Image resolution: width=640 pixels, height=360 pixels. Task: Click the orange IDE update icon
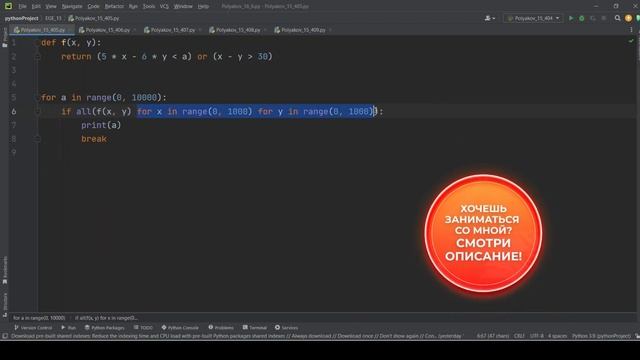click(x=628, y=18)
